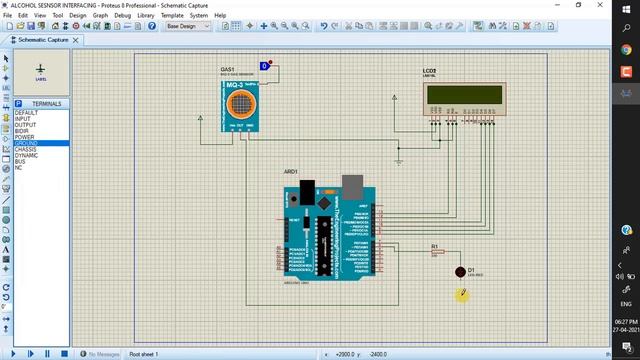Image resolution: width=640 pixels, height=360 pixels.
Task: Click the horizontal mirror (X-flip) icon
Action: 6,319
